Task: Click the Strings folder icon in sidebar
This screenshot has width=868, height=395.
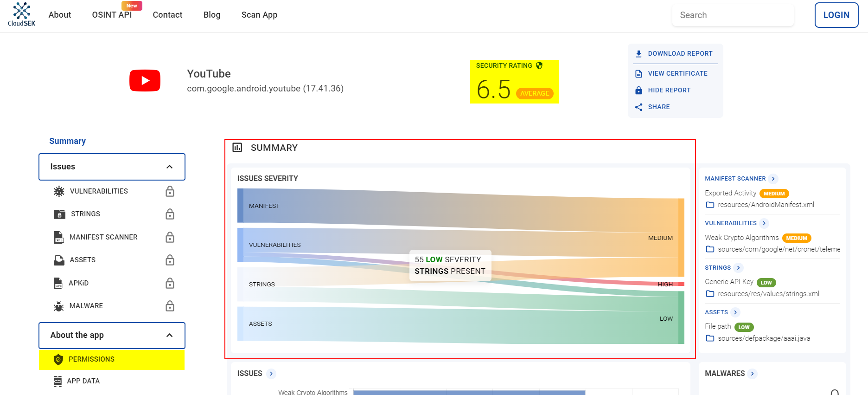Action: pyautogui.click(x=59, y=214)
